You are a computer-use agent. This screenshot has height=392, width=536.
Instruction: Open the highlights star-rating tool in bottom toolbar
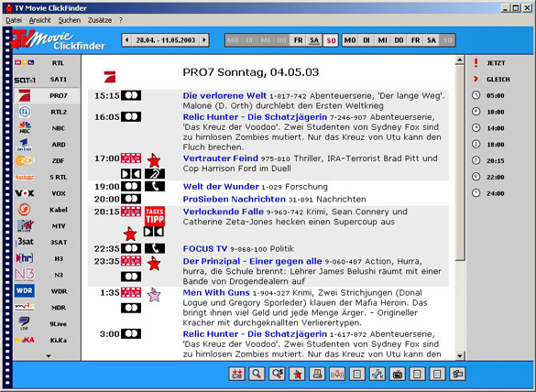point(237,374)
